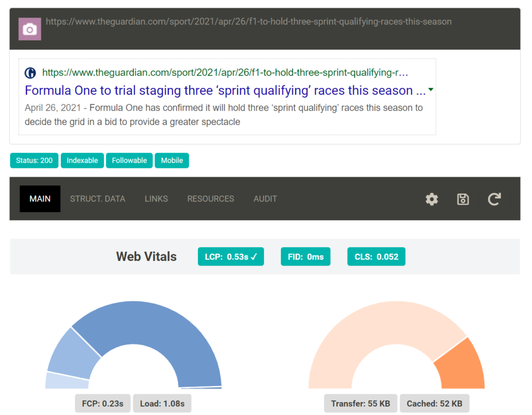
Task: Click the green Guardian URL in preview
Action: click(x=225, y=73)
